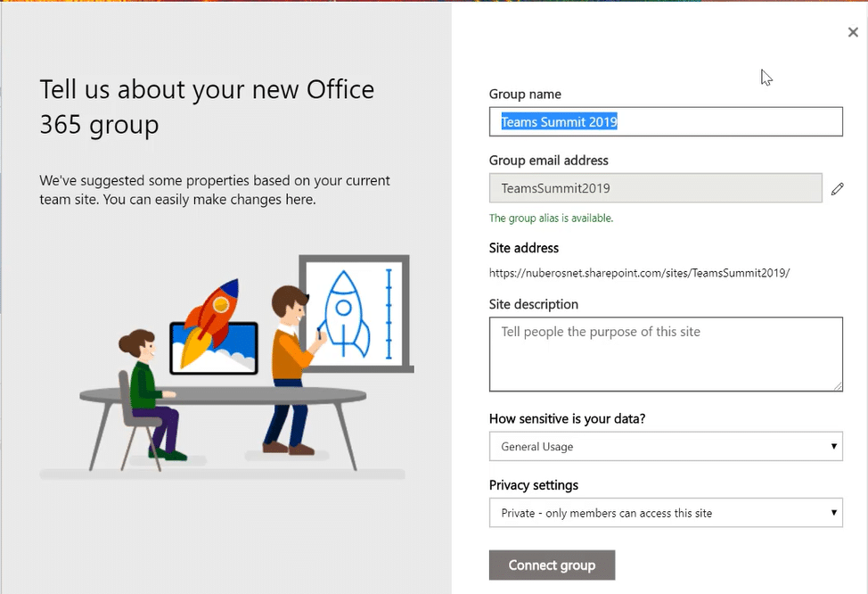868x594 pixels.
Task: Click the resize handle of Site description box
Action: pos(838,386)
